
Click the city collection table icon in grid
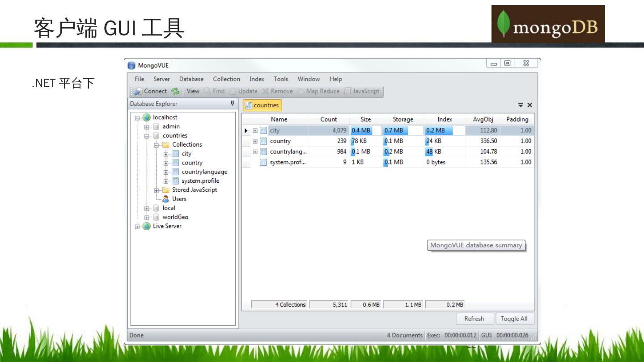point(263,130)
